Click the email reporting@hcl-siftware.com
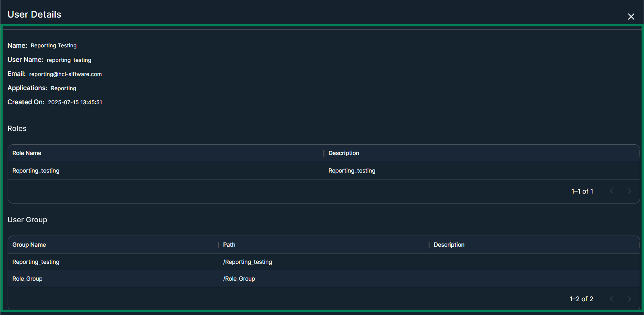 [66, 74]
